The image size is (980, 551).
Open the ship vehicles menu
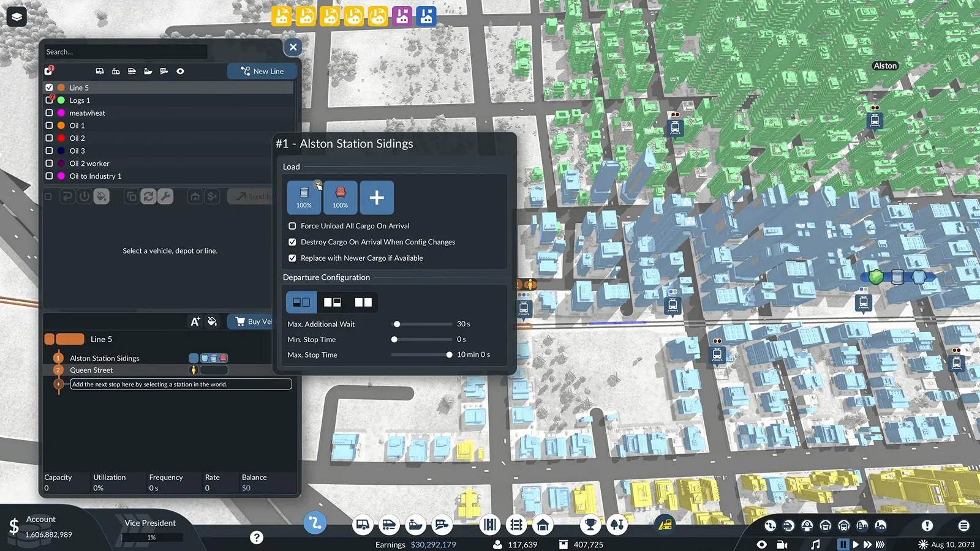(x=415, y=525)
